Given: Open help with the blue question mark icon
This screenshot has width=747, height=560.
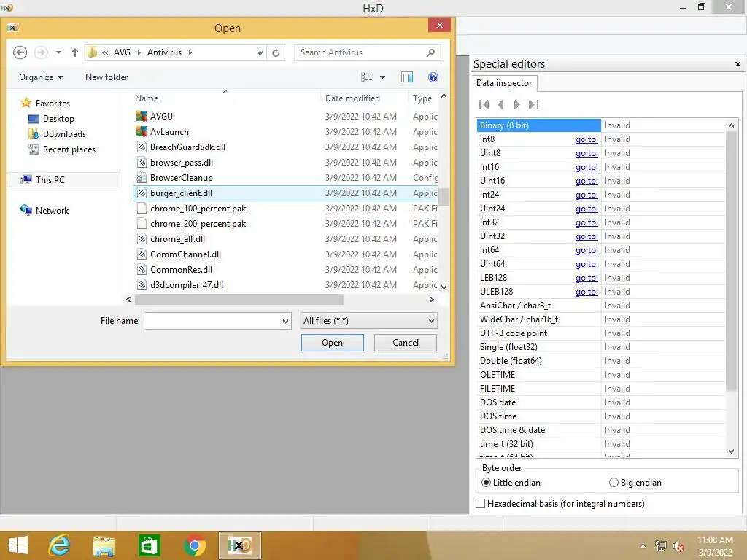Looking at the screenshot, I should [x=433, y=77].
